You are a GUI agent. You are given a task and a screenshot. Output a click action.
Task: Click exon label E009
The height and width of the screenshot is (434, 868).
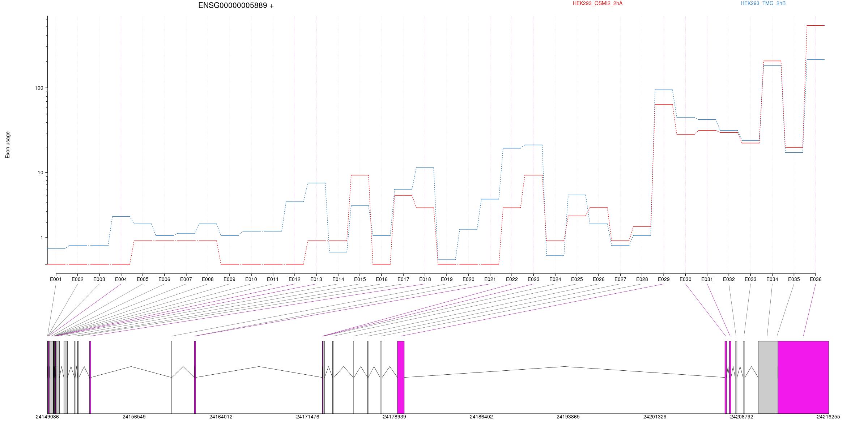pos(229,279)
